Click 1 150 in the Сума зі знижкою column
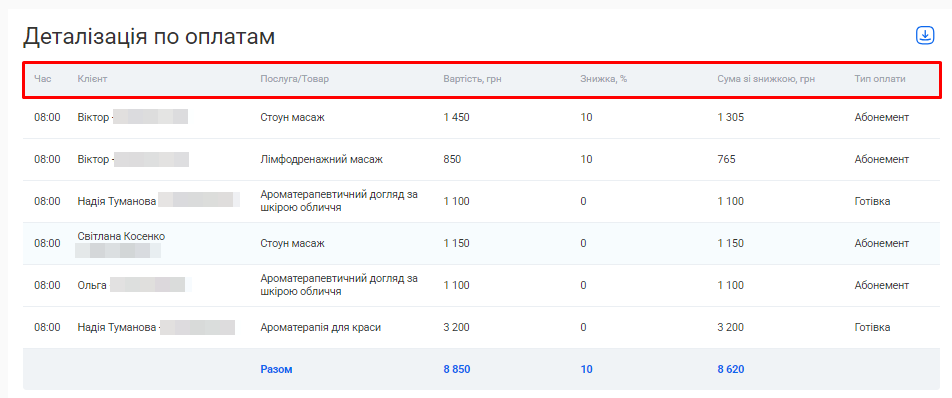Image resolution: width=952 pixels, height=398 pixels. 730,243
